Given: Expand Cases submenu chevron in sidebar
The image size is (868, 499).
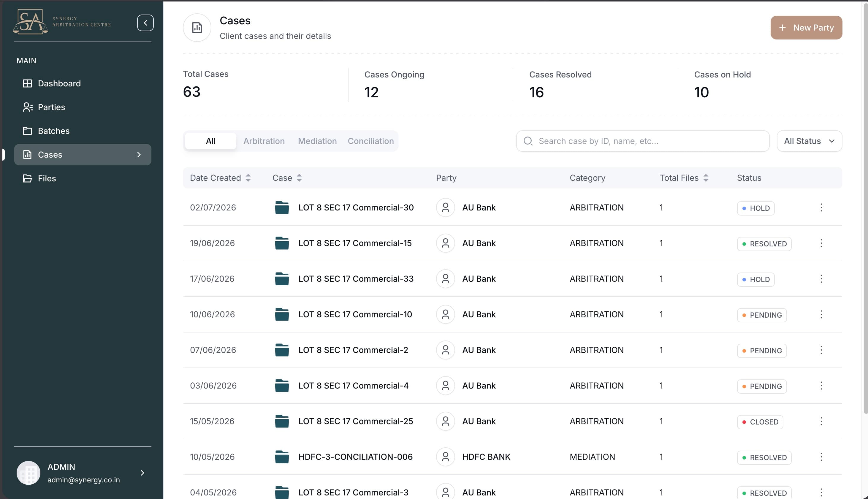Looking at the screenshot, I should point(139,155).
